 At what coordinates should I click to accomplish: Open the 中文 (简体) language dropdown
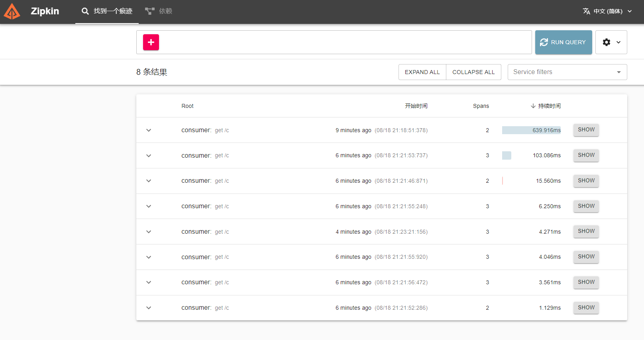click(x=607, y=11)
